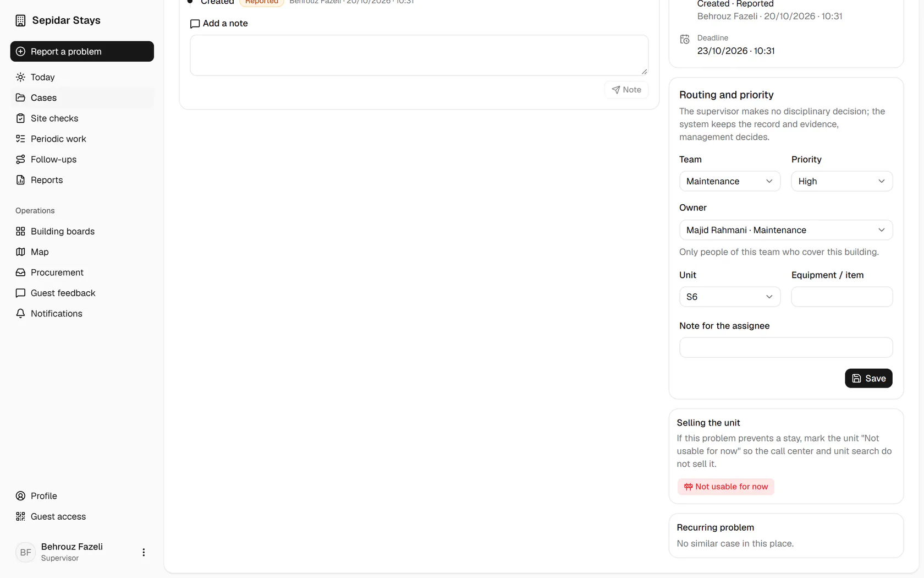Click the route icon beside Follow-ups
This screenshot has width=924, height=578.
[20, 159]
